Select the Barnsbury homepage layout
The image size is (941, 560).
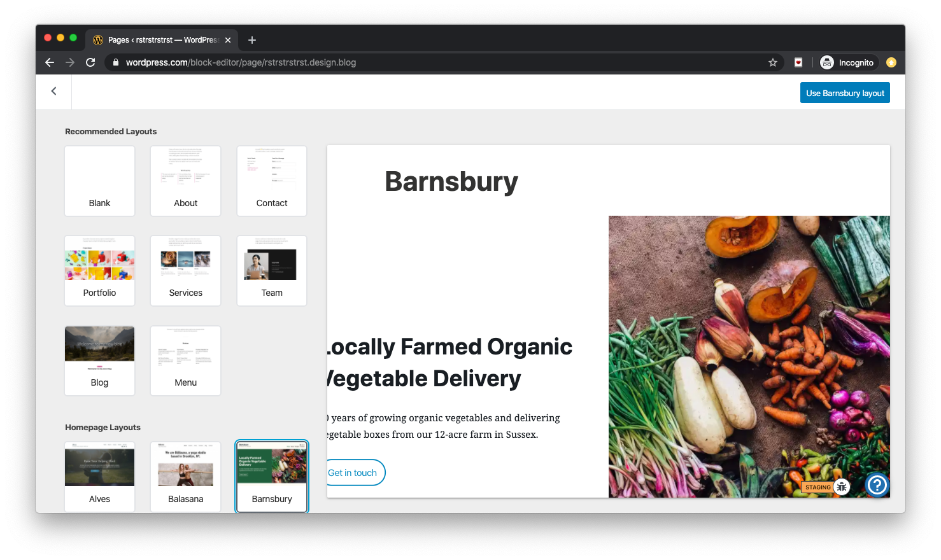pyautogui.click(x=272, y=477)
